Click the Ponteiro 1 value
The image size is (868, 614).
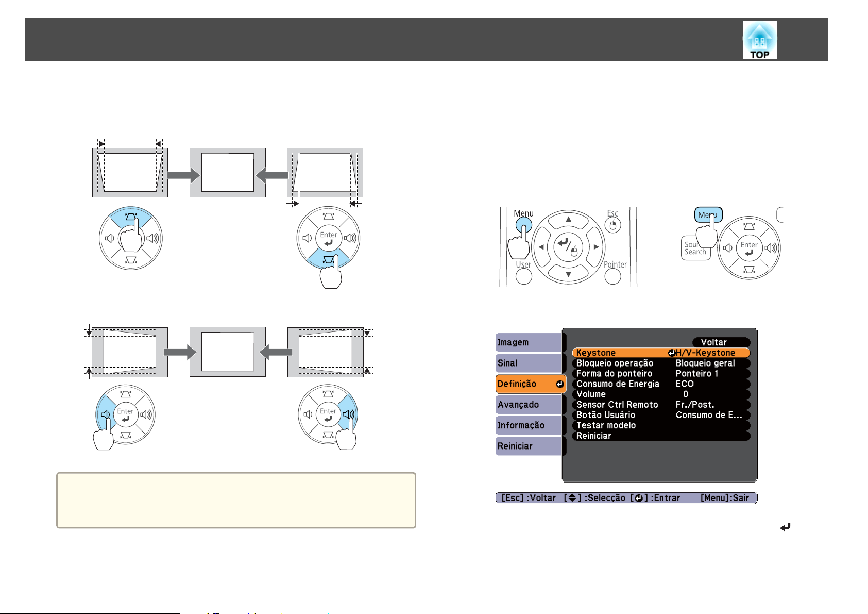pyautogui.click(x=697, y=373)
